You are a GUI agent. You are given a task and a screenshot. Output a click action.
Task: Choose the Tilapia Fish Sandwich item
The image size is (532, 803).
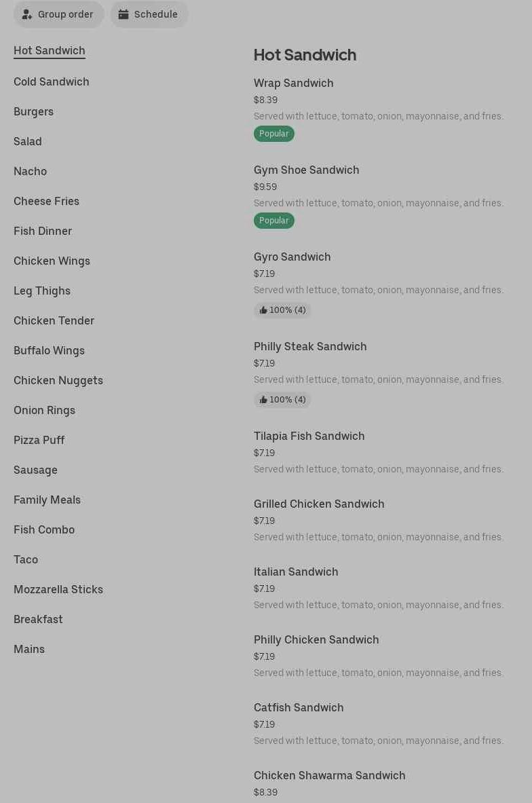[309, 436]
